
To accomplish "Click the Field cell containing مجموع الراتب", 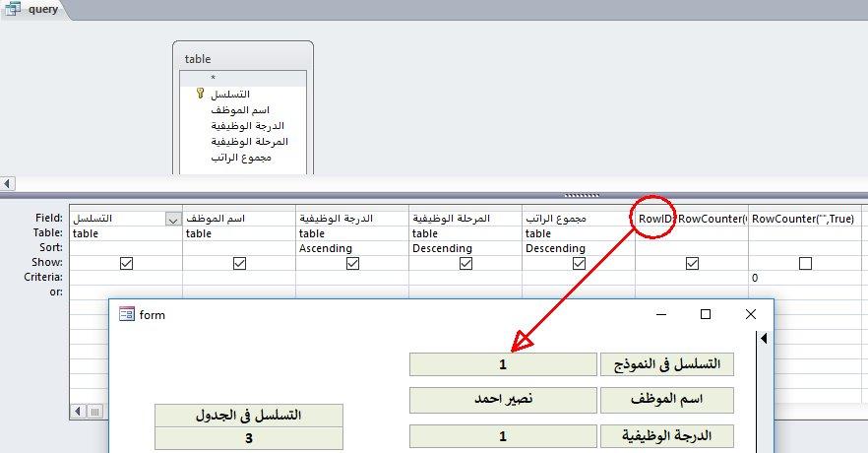I will (578, 219).
